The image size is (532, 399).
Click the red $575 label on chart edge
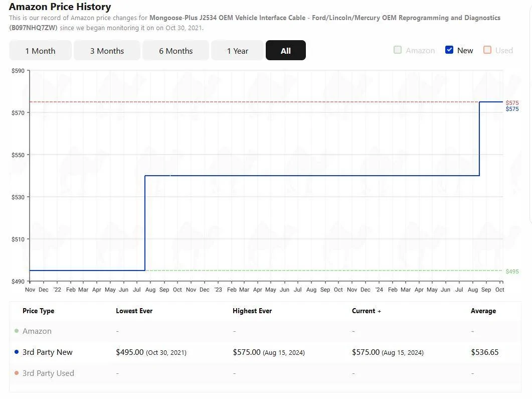click(512, 102)
